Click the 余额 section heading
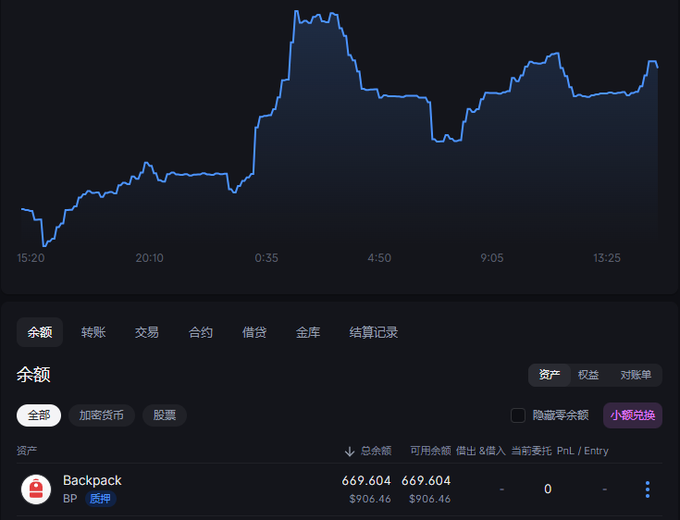This screenshot has width=680, height=520. coord(33,374)
